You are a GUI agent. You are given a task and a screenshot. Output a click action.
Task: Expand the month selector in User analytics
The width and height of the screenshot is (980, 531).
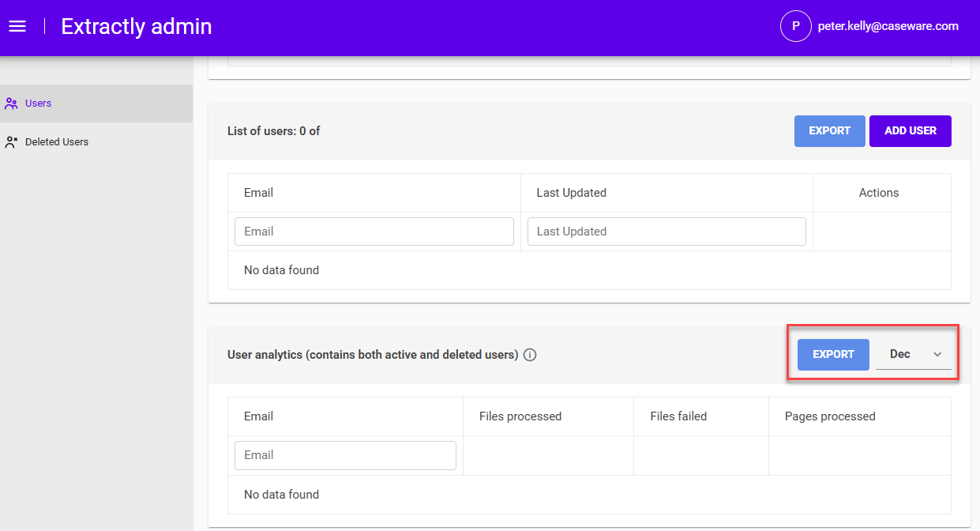coord(913,354)
